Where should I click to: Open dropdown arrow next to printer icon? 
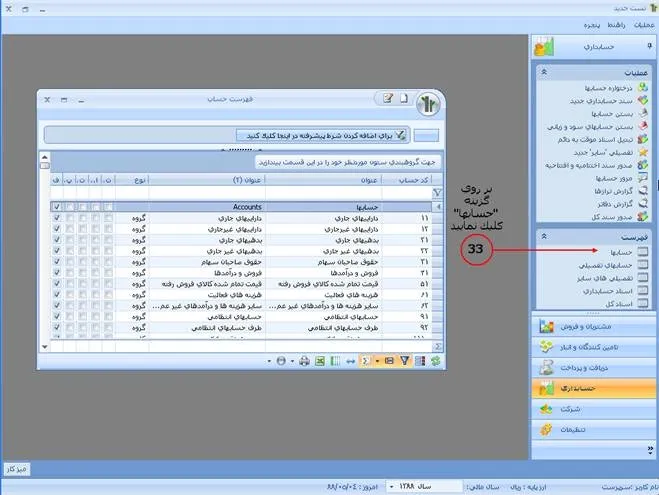click(x=293, y=361)
